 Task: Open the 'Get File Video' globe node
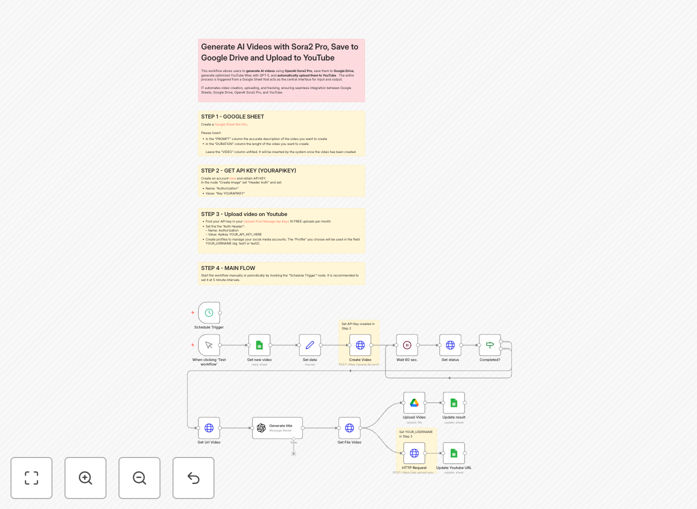[349, 428]
